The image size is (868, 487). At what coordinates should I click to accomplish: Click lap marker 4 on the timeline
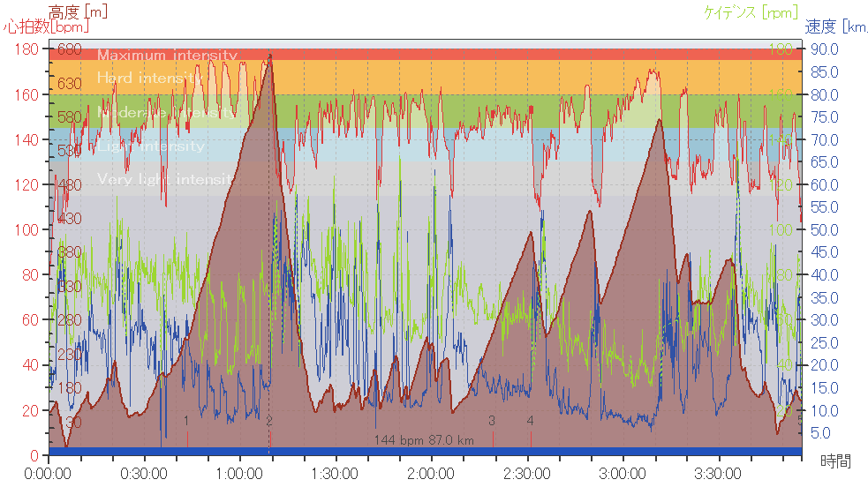[531, 421]
